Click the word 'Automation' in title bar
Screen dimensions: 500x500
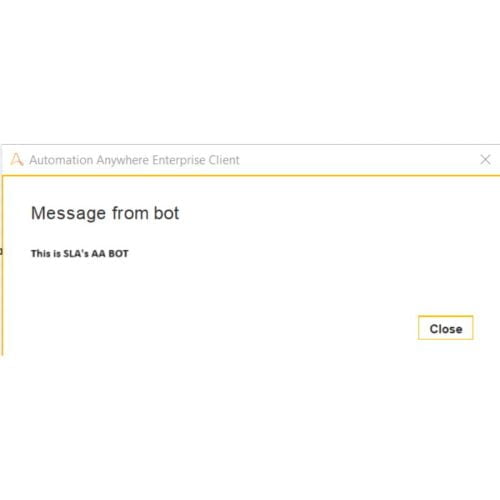coord(61,160)
